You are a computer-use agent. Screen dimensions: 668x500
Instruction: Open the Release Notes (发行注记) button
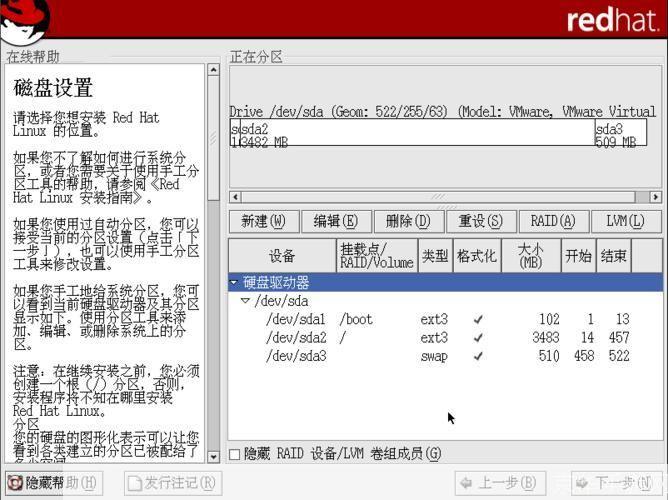(173, 483)
